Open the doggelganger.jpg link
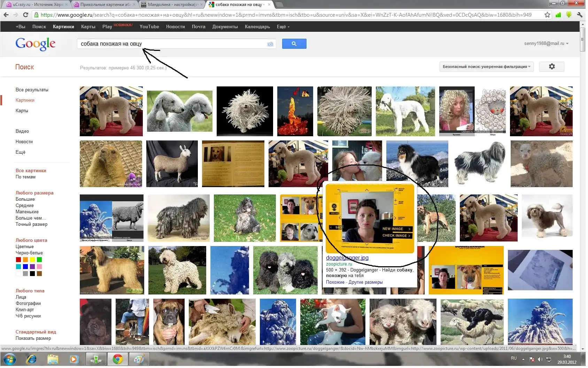 (347, 258)
